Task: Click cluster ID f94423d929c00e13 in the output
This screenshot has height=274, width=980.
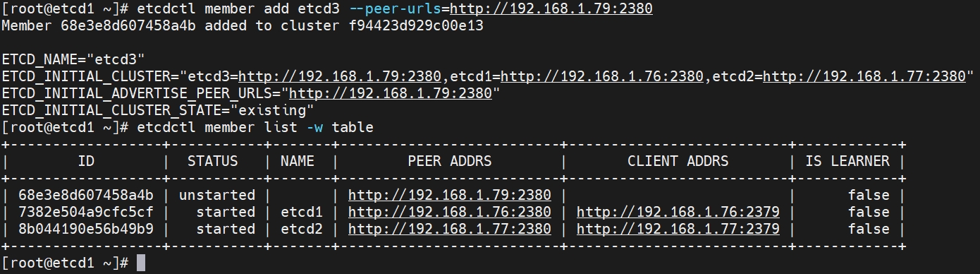Action: tap(415, 25)
